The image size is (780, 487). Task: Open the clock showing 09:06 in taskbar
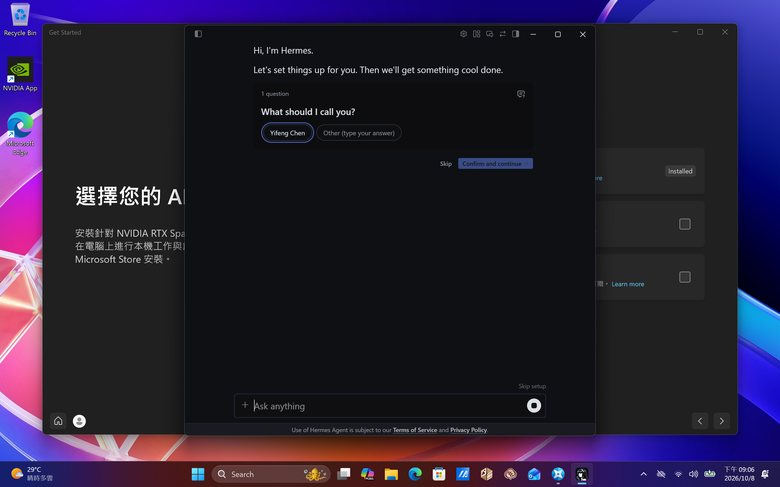pos(739,474)
